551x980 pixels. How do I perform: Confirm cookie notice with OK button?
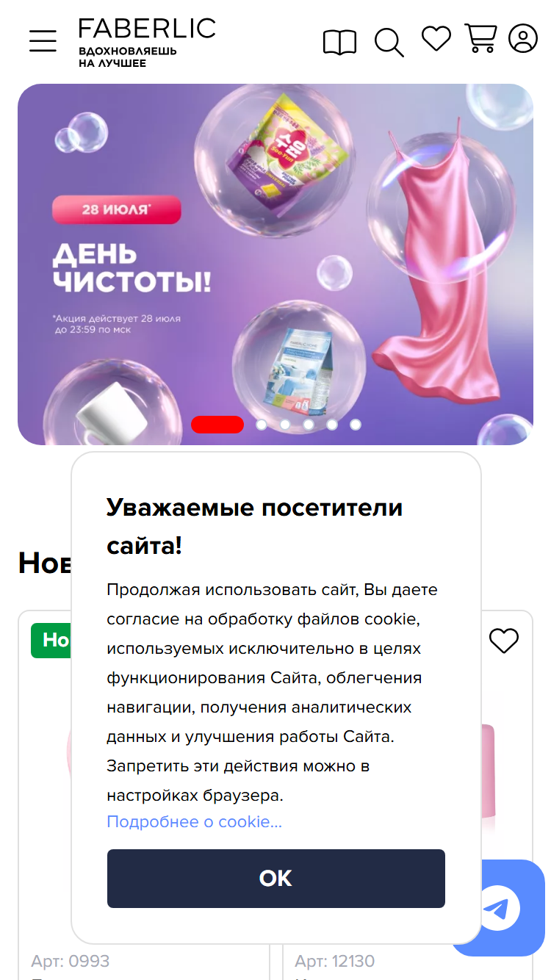(276, 879)
